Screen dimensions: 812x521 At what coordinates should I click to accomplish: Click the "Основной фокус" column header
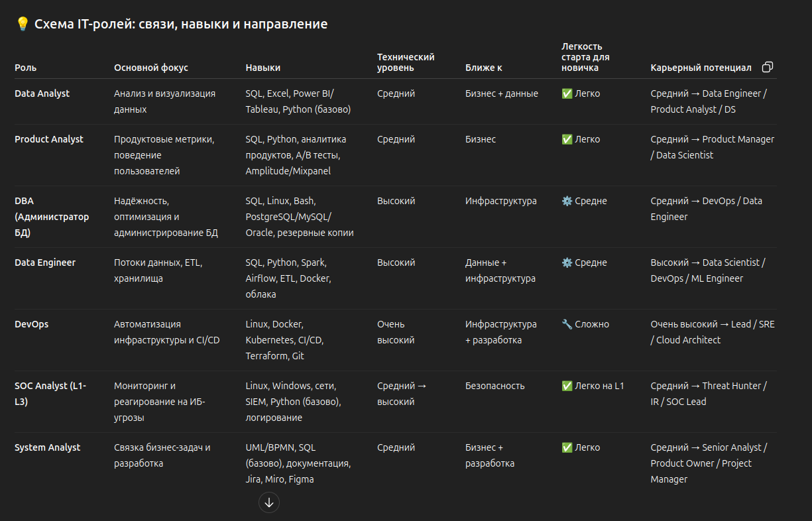(x=151, y=68)
